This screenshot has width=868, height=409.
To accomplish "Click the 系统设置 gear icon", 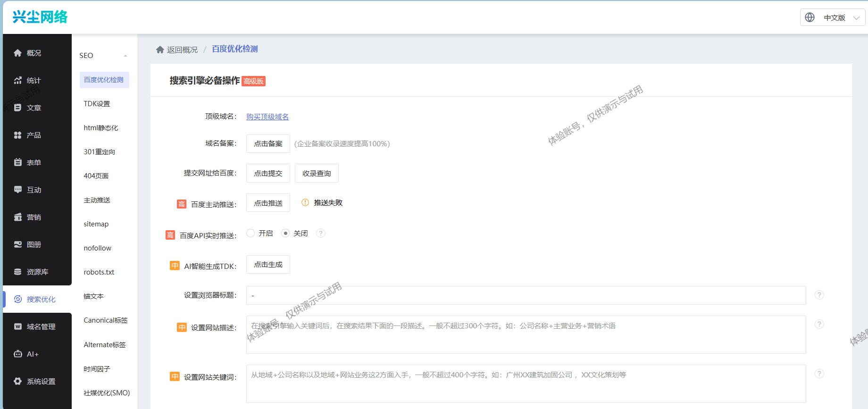I will pyautogui.click(x=18, y=381).
